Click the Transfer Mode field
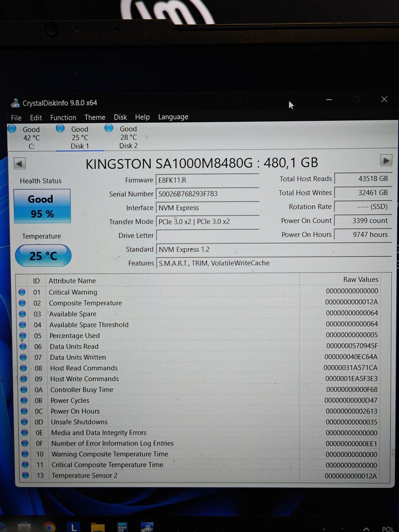 point(207,222)
